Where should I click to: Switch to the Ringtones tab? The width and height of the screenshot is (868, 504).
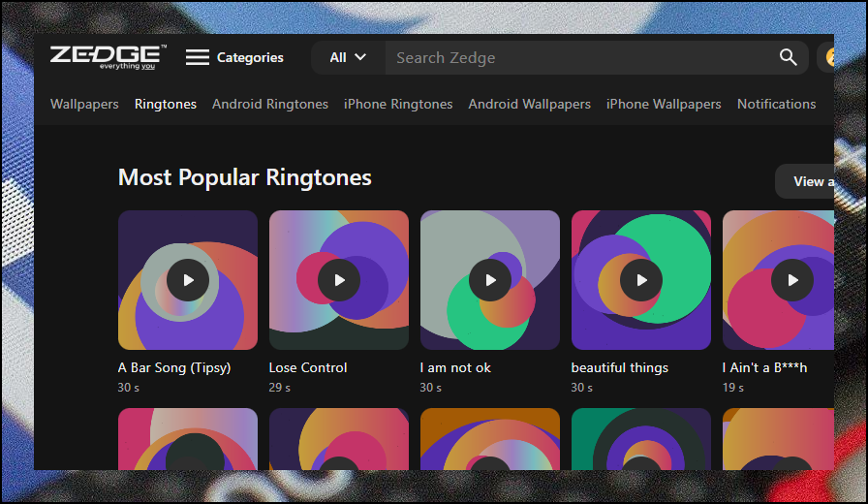tap(166, 104)
